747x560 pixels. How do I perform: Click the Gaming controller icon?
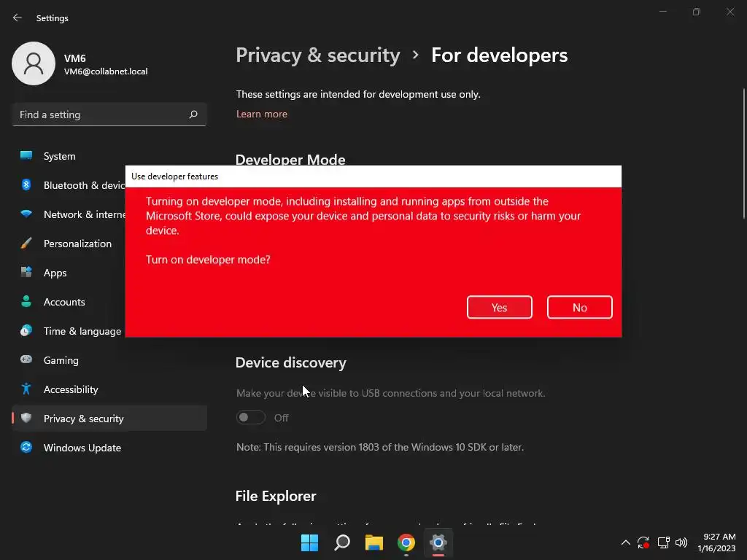[26, 359]
